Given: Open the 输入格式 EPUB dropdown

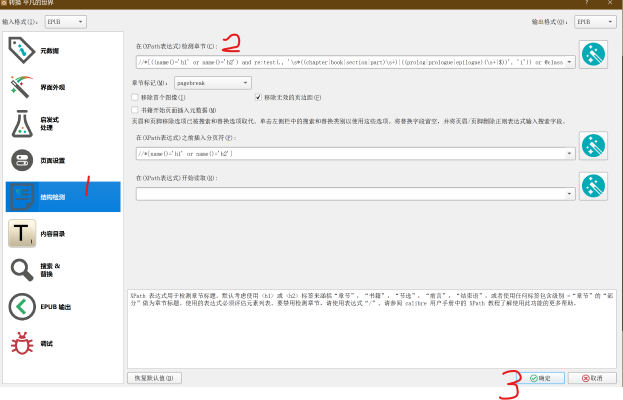Looking at the screenshot, I should point(66,22).
